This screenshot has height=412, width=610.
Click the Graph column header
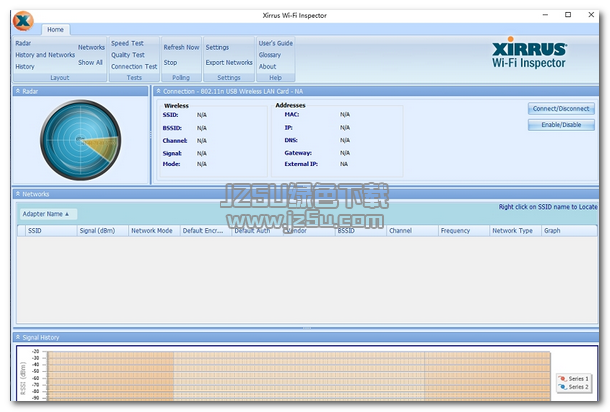569,231
